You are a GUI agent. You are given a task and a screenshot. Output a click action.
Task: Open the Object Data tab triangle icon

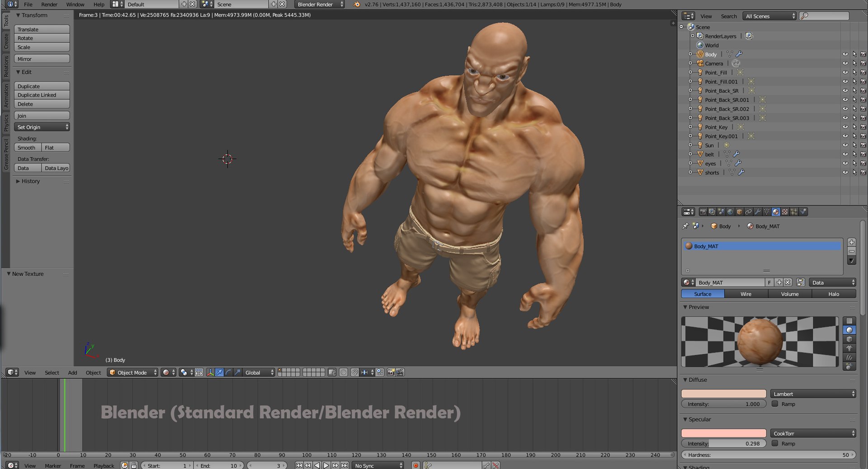point(767,212)
